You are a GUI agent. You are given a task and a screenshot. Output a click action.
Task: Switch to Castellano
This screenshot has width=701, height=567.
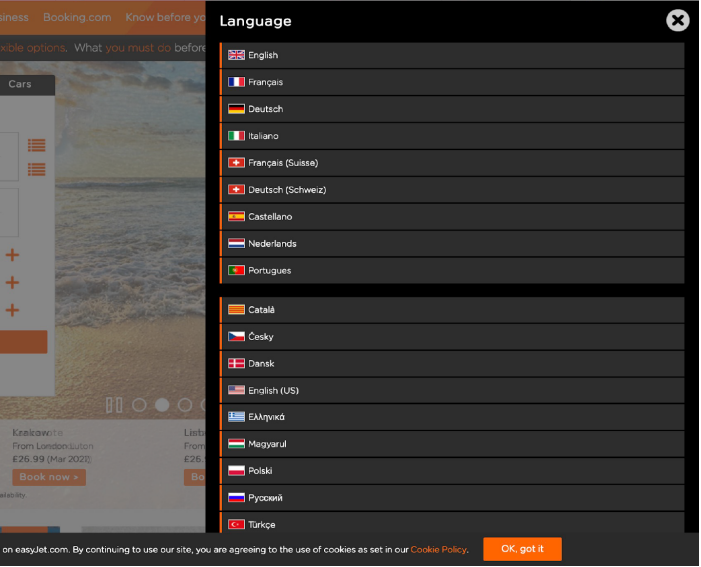pos(452,216)
